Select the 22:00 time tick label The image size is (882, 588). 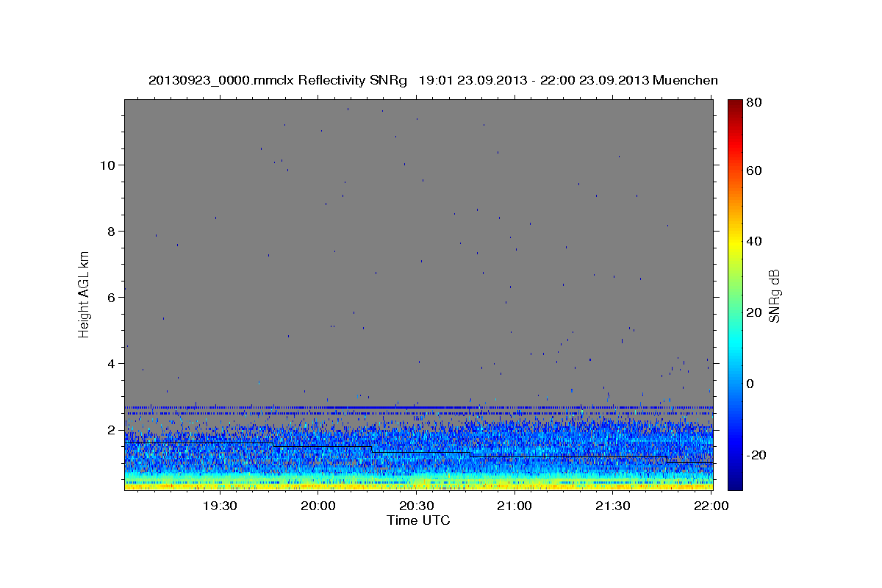711,506
